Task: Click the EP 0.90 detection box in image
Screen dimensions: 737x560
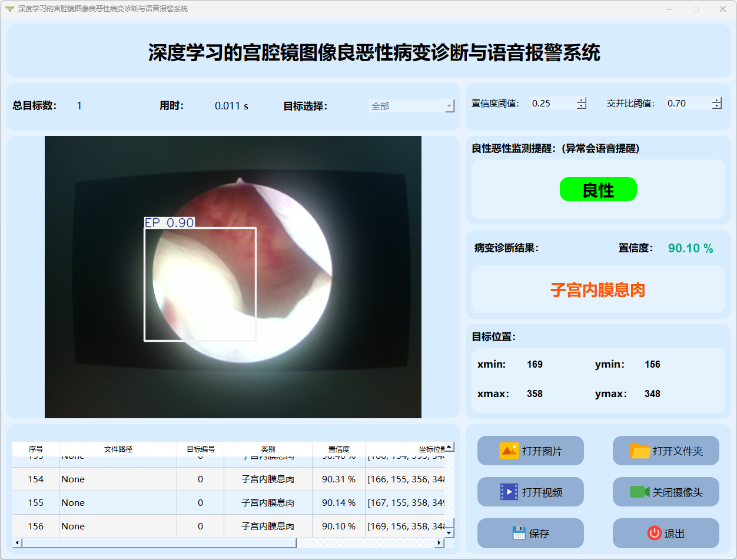Action: (x=200, y=284)
